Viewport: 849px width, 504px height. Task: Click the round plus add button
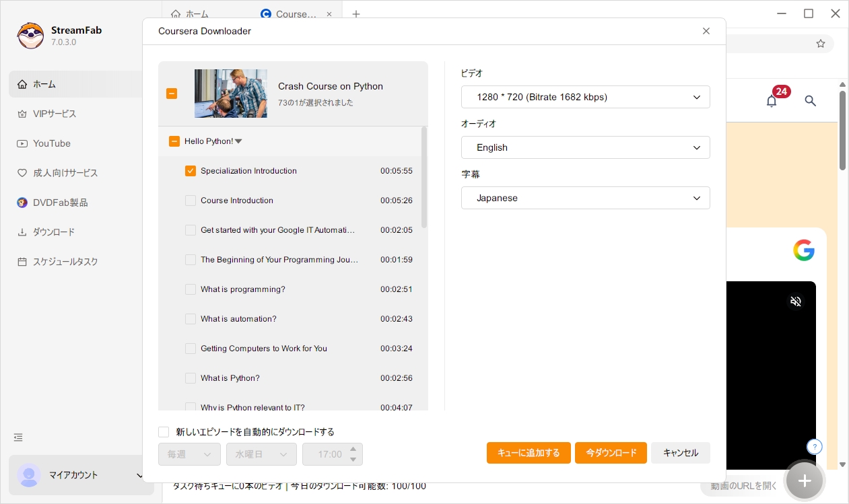pos(805,480)
